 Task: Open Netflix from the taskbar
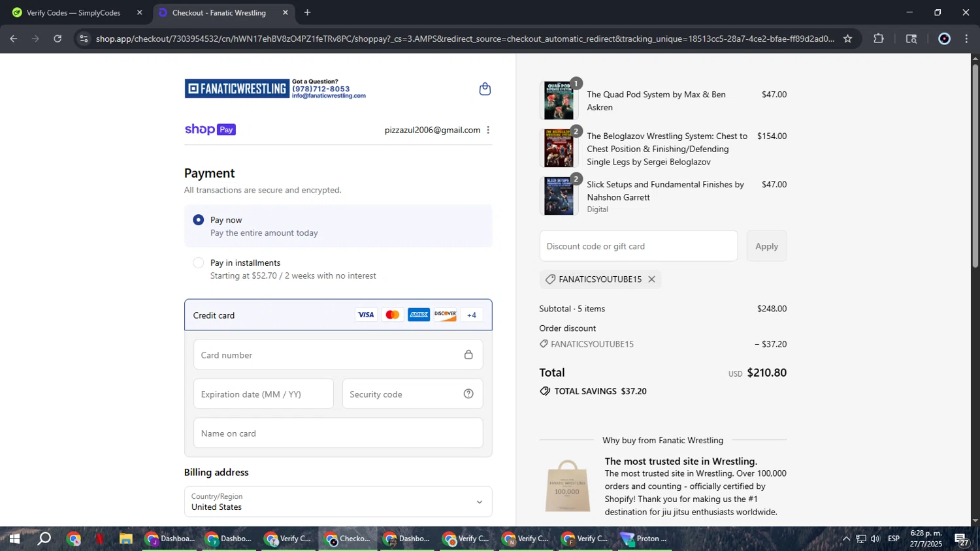[99, 539]
